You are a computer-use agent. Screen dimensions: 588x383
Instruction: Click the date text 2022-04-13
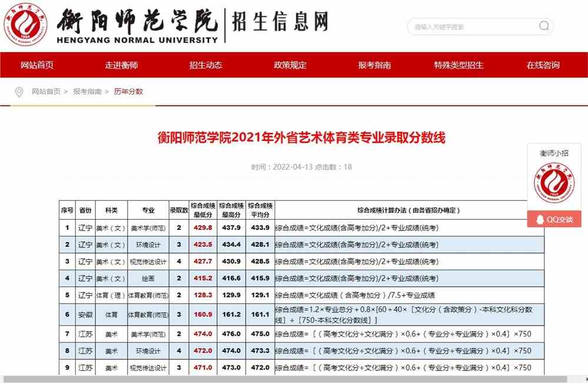pos(292,167)
